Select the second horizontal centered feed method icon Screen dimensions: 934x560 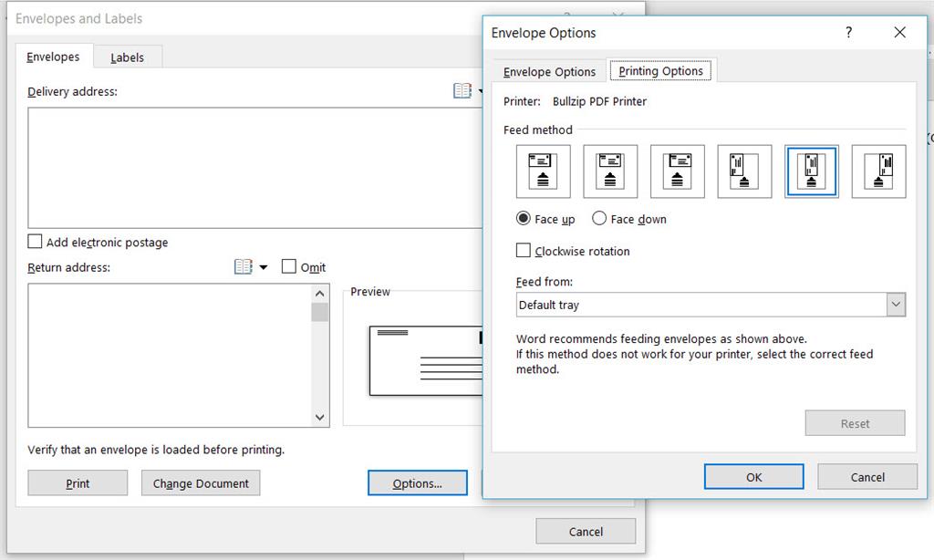click(610, 171)
